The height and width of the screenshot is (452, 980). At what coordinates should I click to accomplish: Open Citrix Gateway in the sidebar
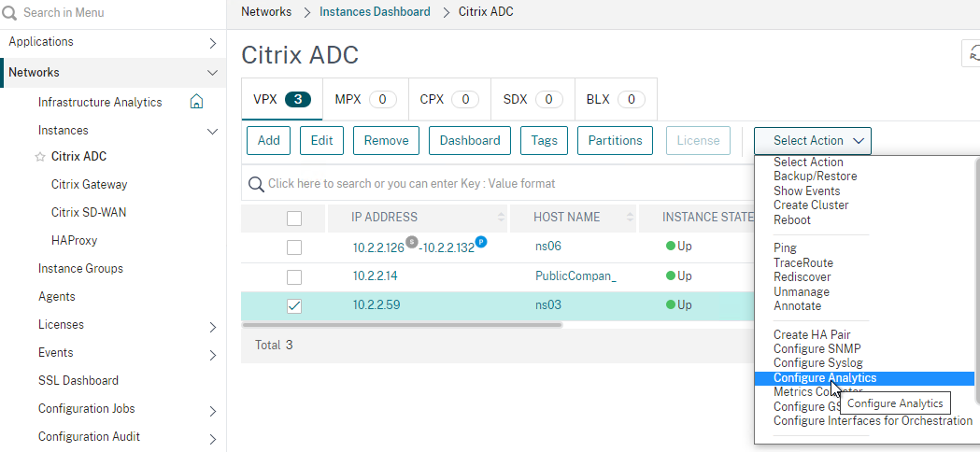point(90,184)
